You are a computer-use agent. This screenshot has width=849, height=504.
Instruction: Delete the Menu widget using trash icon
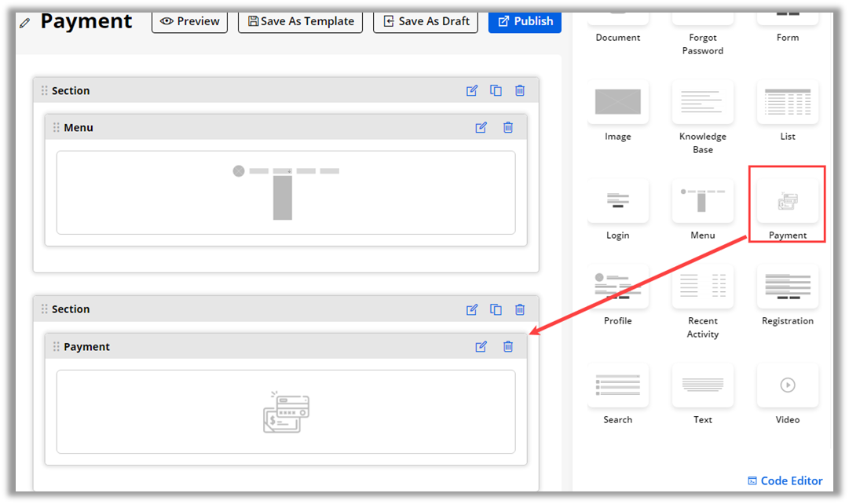click(508, 128)
